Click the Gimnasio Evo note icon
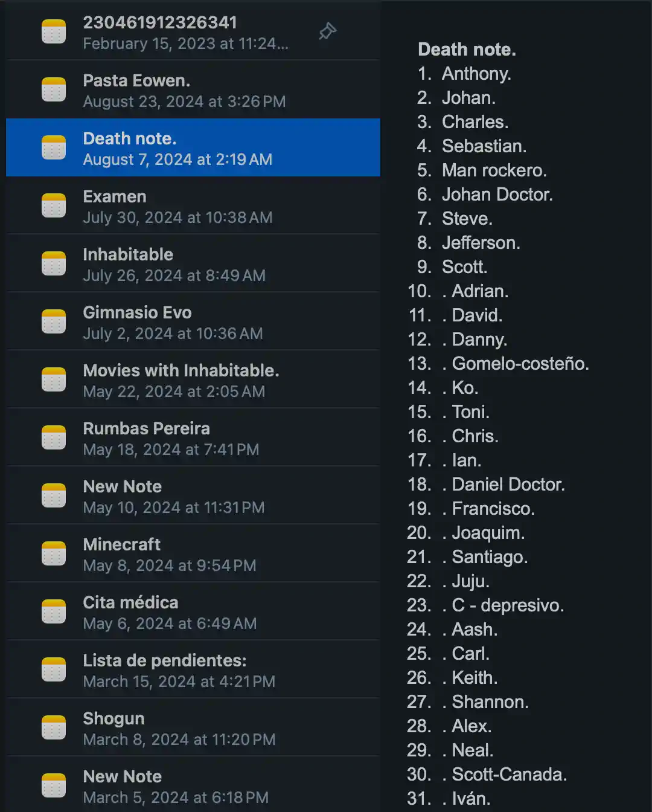 click(x=54, y=321)
